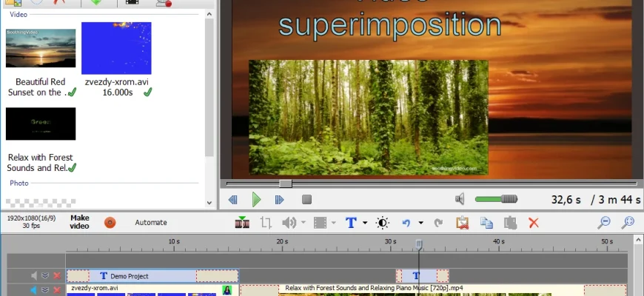Select the Demo Project text clip on the timeline
The image size is (644, 296).
point(152,276)
